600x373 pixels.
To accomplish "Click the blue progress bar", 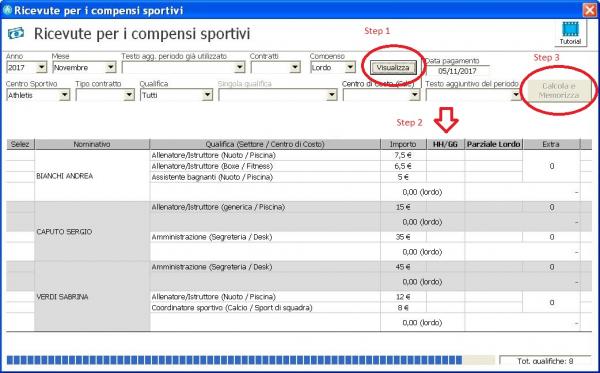I will 250,360.
